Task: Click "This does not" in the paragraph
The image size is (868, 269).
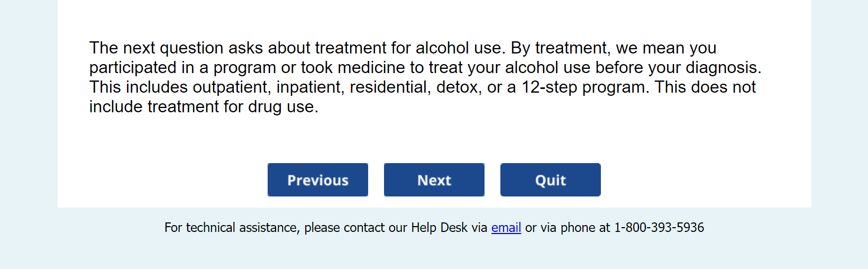Action: pos(705,87)
